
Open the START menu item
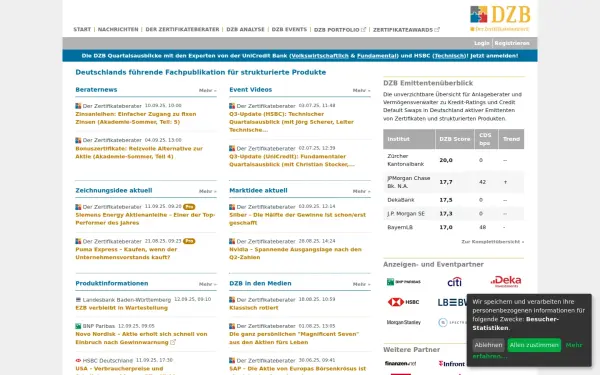82,29
